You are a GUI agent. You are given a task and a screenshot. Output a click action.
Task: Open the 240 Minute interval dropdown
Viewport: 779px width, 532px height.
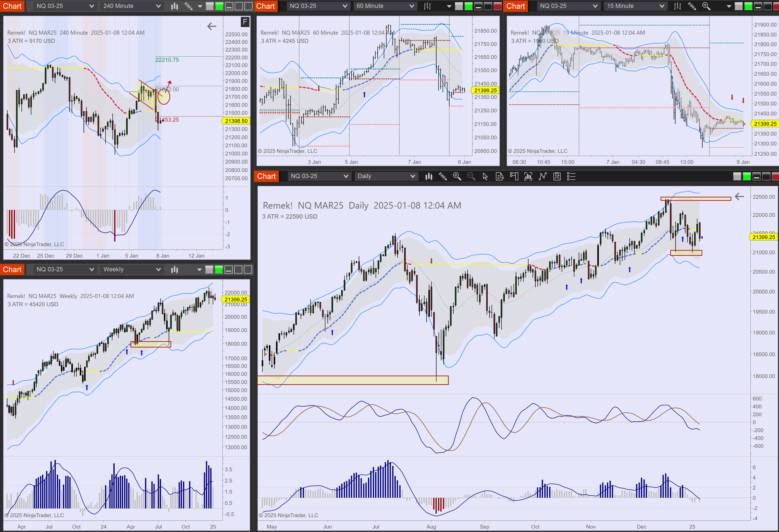(131, 6)
